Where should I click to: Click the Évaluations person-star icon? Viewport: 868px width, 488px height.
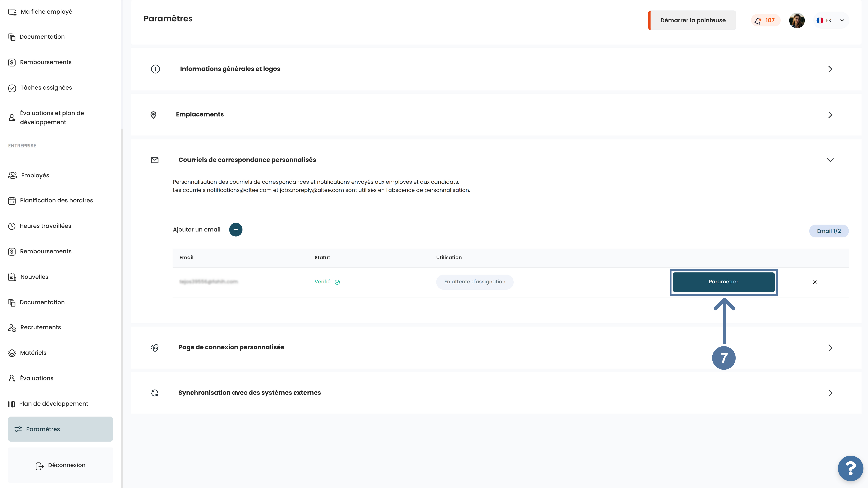[x=12, y=379]
